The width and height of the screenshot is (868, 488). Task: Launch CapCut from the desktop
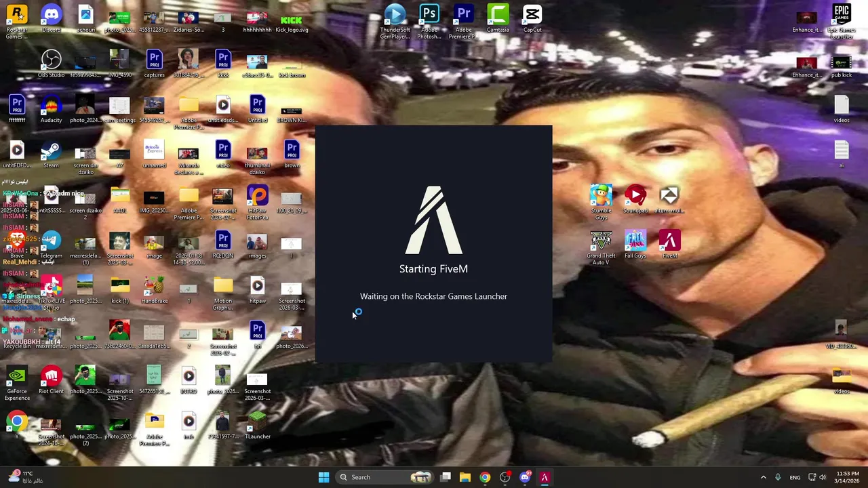pyautogui.click(x=532, y=19)
